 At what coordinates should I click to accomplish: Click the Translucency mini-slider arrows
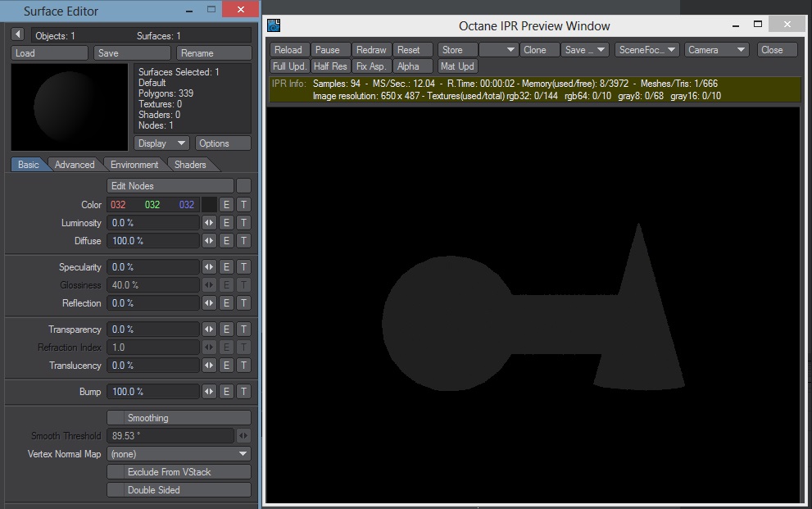(x=209, y=366)
